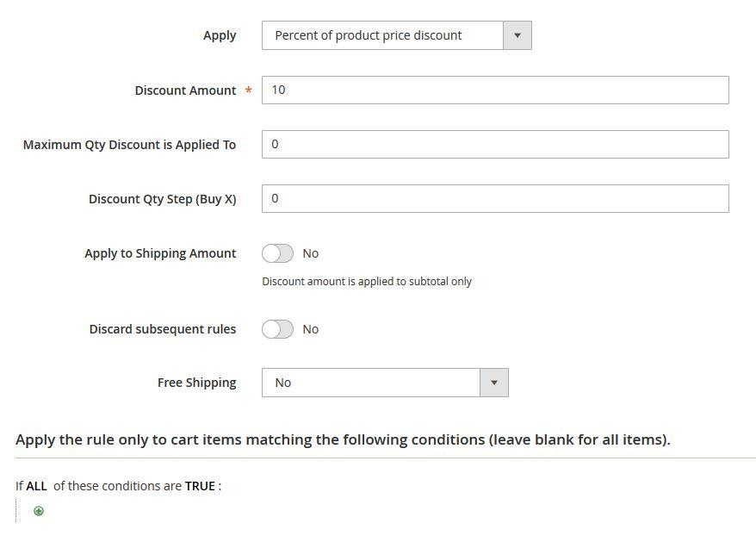
Task: Click the 'Apply the rule only to cart items' heading
Action: click(x=343, y=439)
